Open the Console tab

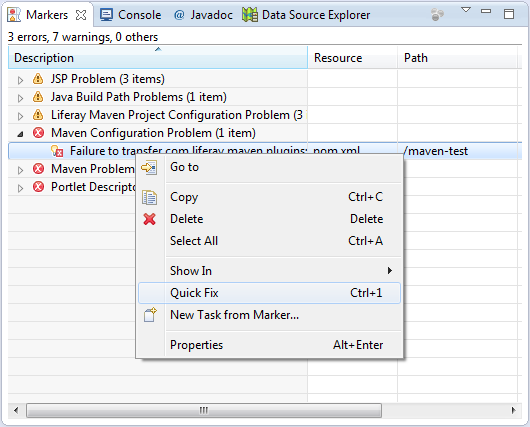pos(130,15)
